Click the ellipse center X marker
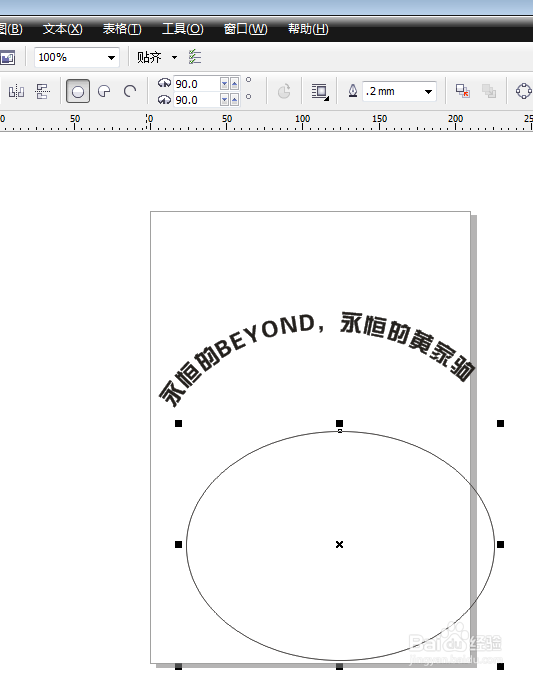 coord(339,544)
